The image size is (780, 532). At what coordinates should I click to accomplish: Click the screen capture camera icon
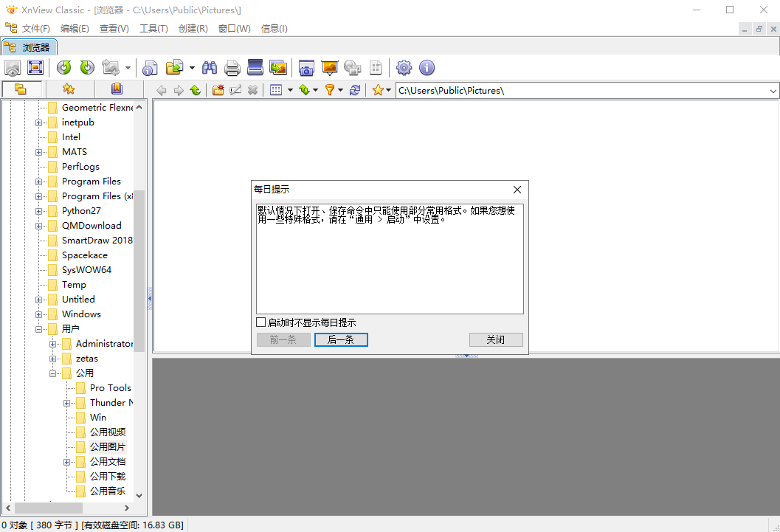click(306, 68)
